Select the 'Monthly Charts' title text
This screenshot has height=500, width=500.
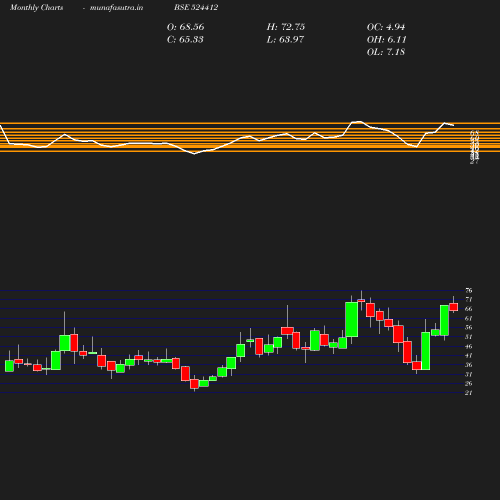pos(37,8)
